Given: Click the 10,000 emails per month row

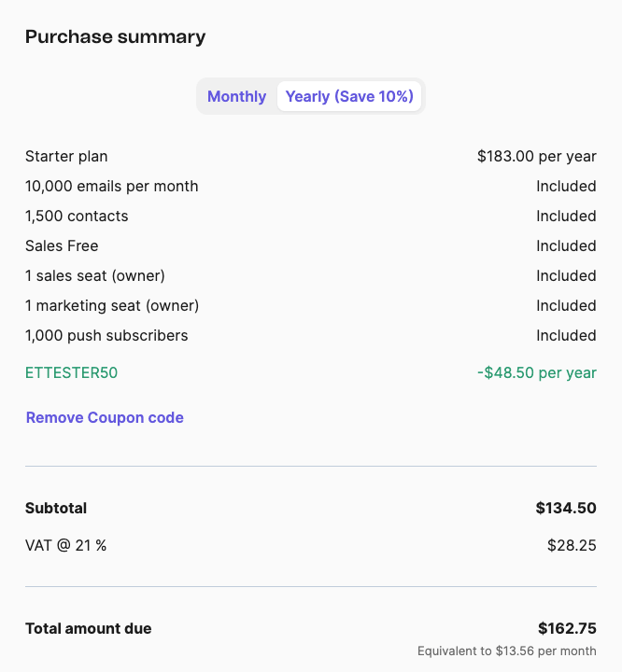Looking at the screenshot, I should click(111, 186).
